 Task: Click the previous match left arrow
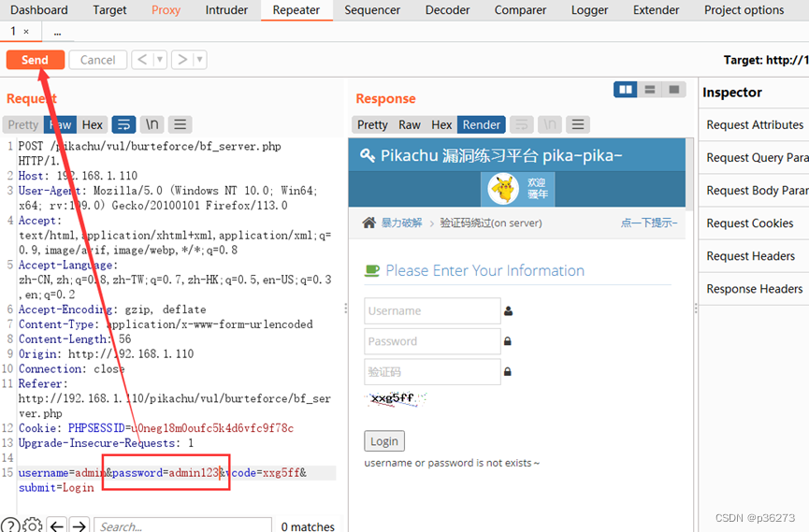pos(57,525)
